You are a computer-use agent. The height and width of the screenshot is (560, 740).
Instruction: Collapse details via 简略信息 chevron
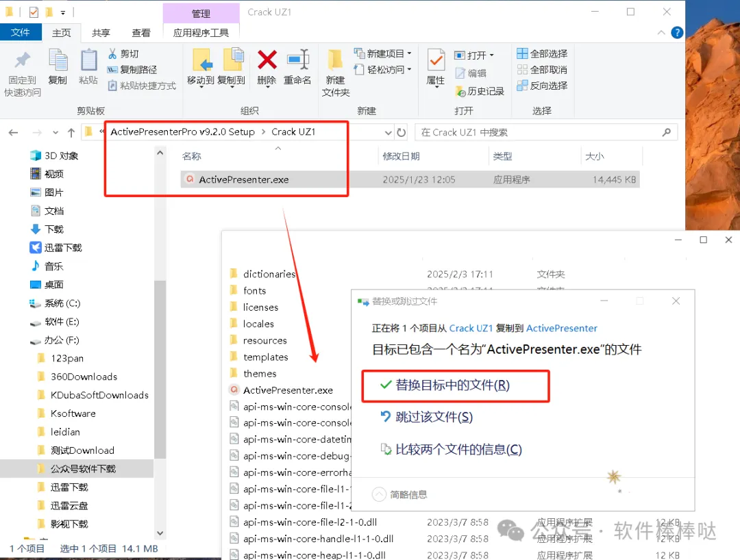tap(379, 494)
